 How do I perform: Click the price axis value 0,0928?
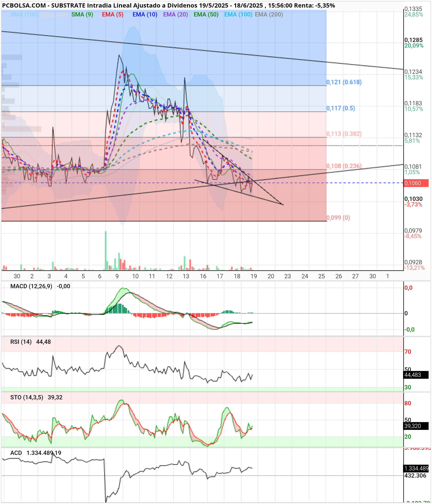pos(413,262)
